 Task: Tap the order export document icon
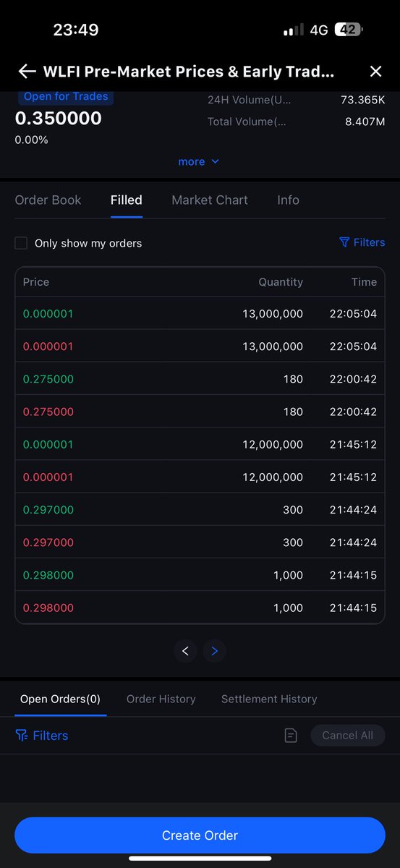[291, 736]
